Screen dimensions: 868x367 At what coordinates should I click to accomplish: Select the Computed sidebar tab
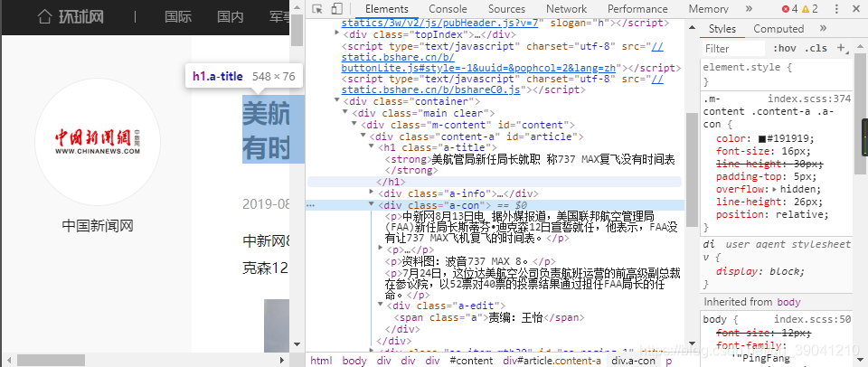(x=778, y=29)
